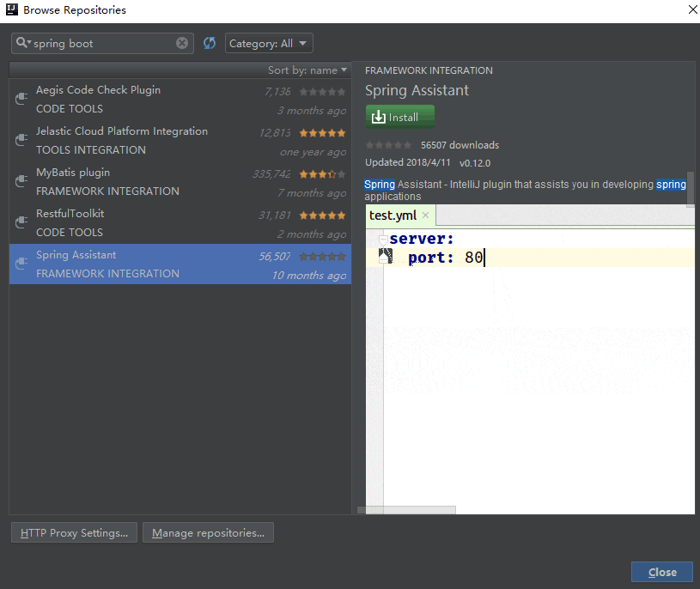Screen dimensions: 700x589
Task: Click the Close button
Action: point(662,572)
